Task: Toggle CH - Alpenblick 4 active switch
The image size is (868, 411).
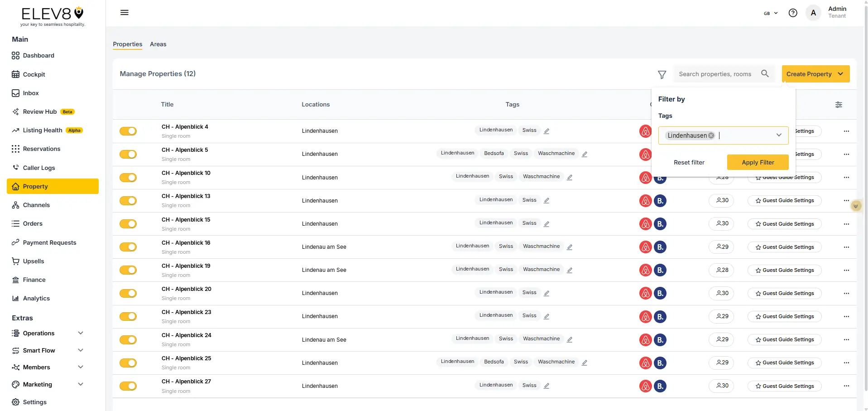Action: [128, 131]
